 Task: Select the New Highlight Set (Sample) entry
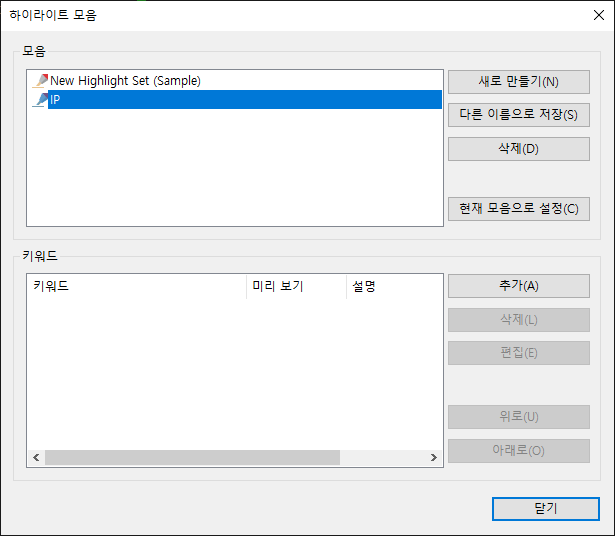coord(125,81)
